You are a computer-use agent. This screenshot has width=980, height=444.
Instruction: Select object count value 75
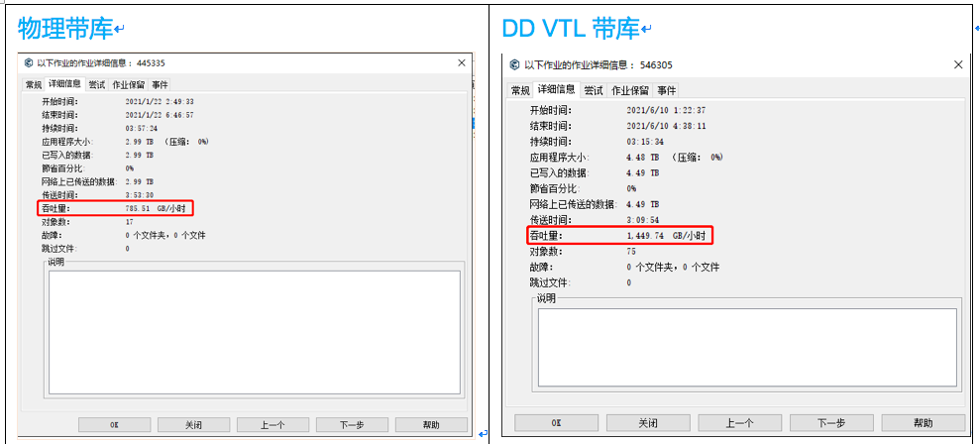coord(631,252)
